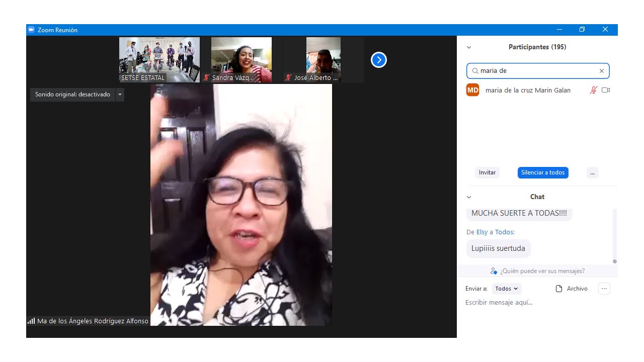644x362 pixels.
Task: Toggle Sonido original: desactivado button
Action: (x=72, y=95)
